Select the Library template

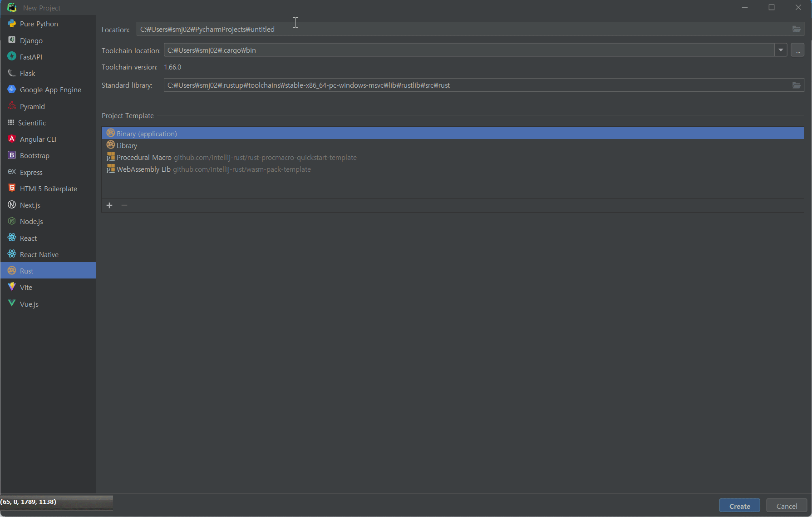453,145
